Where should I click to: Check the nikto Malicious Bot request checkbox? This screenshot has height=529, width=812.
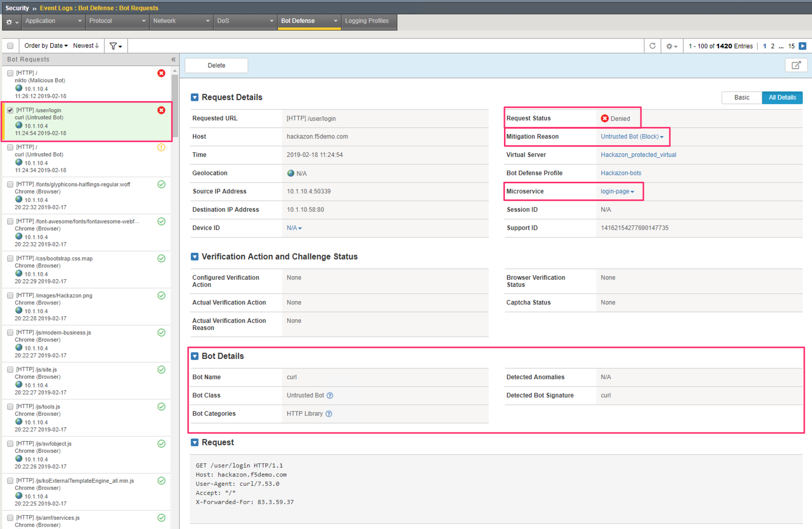[10, 73]
